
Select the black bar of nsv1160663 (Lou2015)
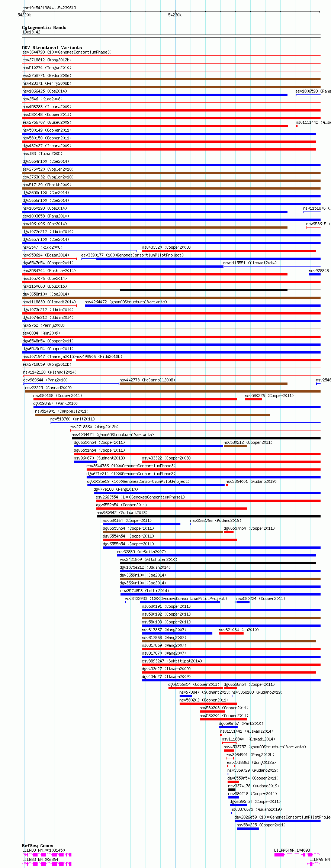click(203, 290)
